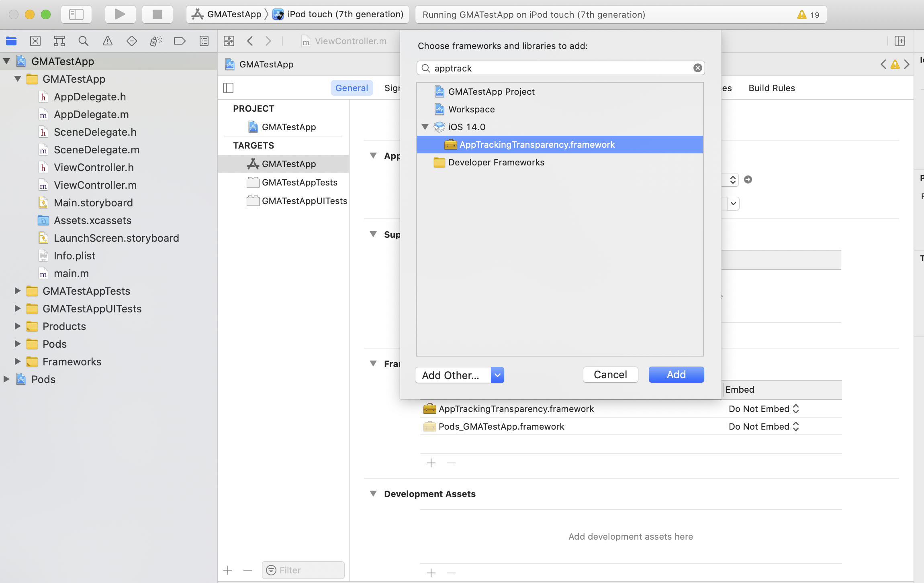
Task: Change AppTrackingTransparency embed option stepper
Action: [x=796, y=409]
